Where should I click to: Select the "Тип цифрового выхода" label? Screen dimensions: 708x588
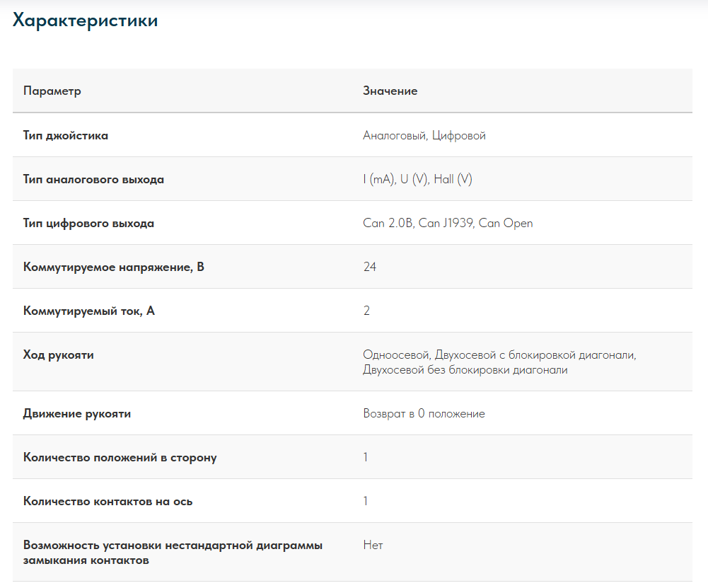click(x=88, y=224)
